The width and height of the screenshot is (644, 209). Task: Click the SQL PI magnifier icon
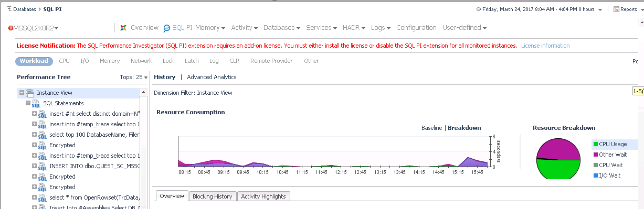(167, 28)
